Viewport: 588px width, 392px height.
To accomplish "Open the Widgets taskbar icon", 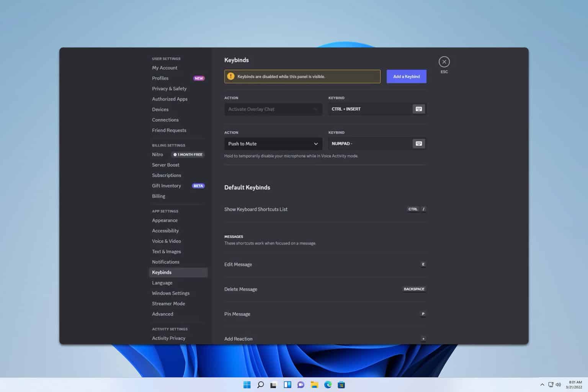I will 287,385.
